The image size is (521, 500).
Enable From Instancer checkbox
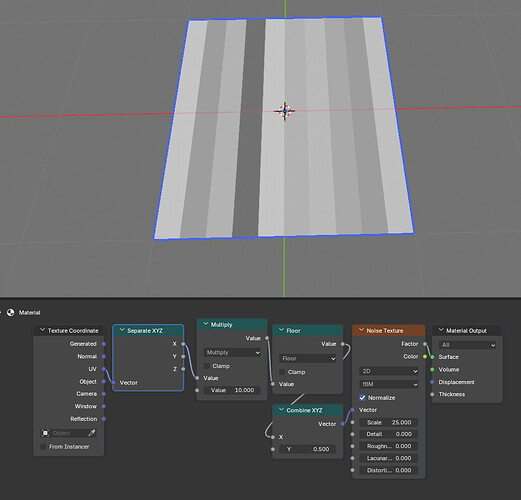(43, 446)
